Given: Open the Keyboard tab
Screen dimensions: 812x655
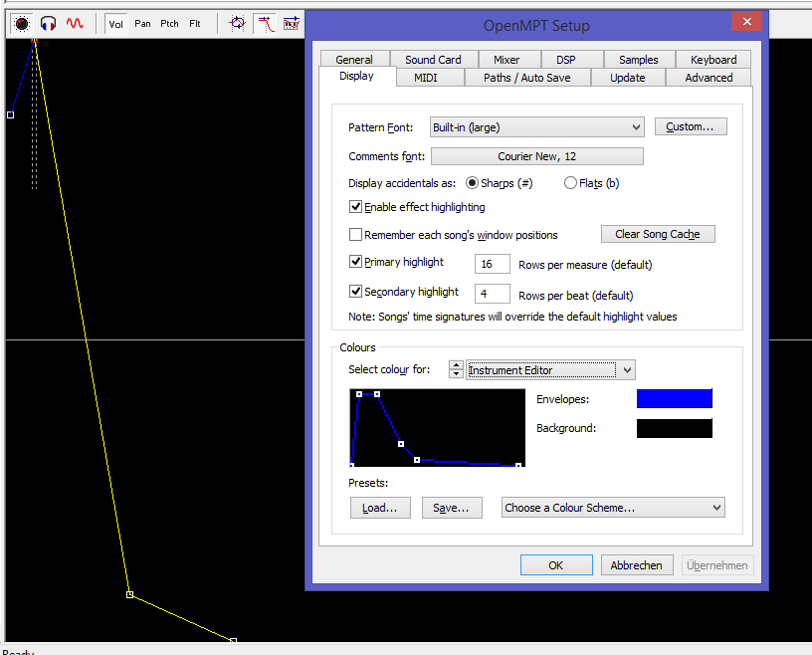Looking at the screenshot, I should (713, 60).
